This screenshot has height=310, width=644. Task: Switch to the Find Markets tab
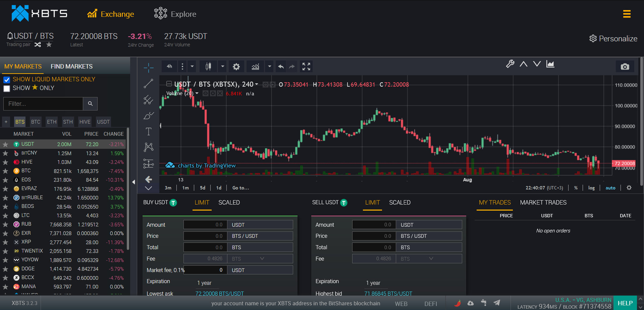(72, 67)
